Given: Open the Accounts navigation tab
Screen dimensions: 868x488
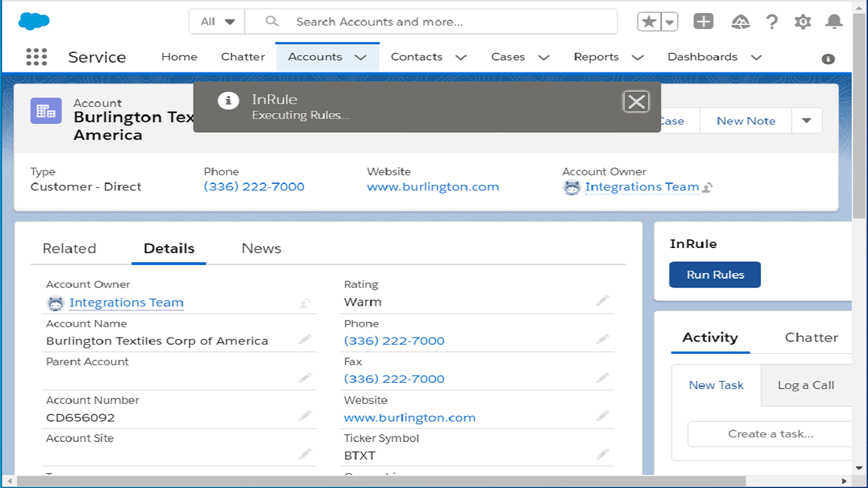Looking at the screenshot, I should (315, 57).
